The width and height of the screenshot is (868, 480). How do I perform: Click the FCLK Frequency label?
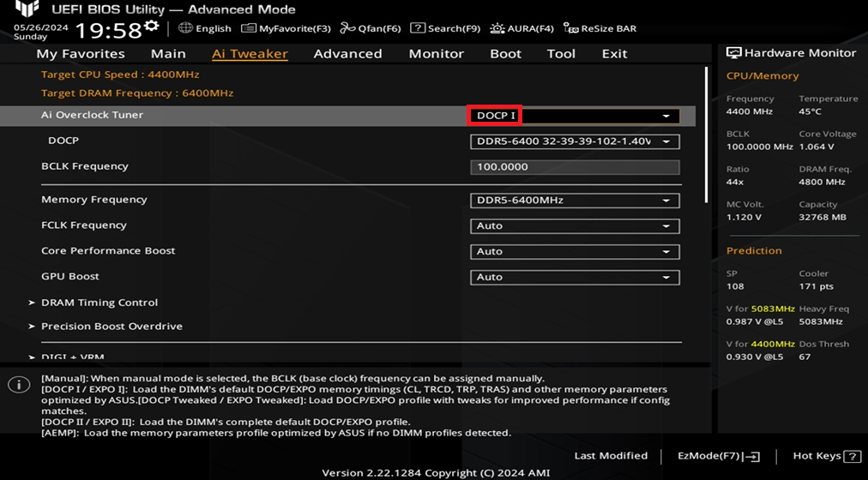[83, 225]
